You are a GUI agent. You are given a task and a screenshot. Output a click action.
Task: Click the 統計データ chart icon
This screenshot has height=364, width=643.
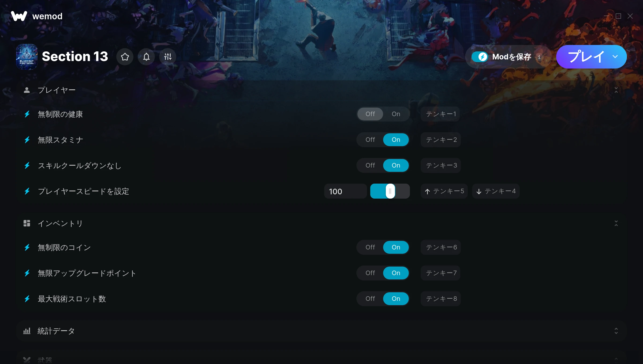point(27,331)
